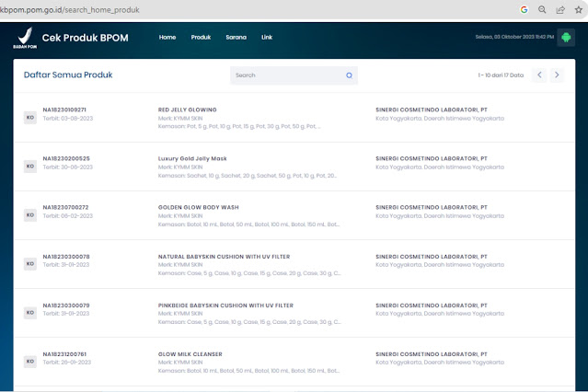Viewport: 588px width, 392px height.
Task: Select registration number NA18231200761
Action: (64, 354)
